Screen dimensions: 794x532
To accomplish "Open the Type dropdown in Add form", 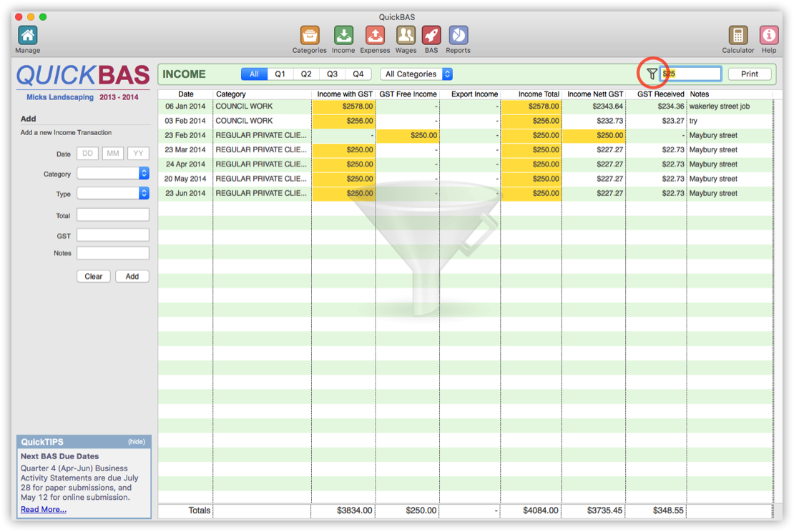I will coord(113,194).
